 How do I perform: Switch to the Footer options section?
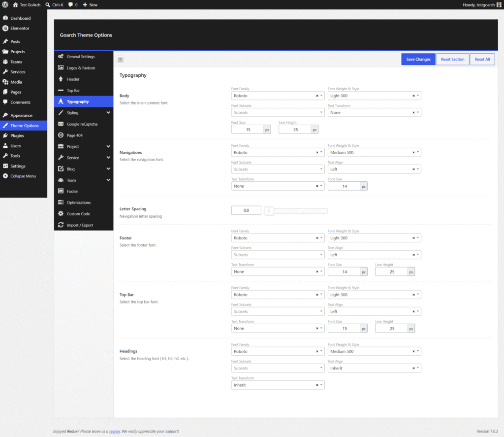pyautogui.click(x=84, y=191)
